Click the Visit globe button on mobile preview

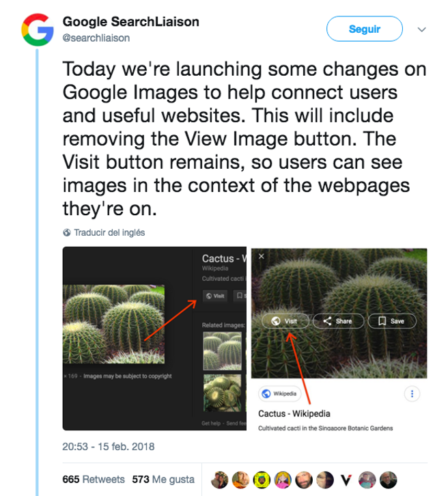point(285,321)
